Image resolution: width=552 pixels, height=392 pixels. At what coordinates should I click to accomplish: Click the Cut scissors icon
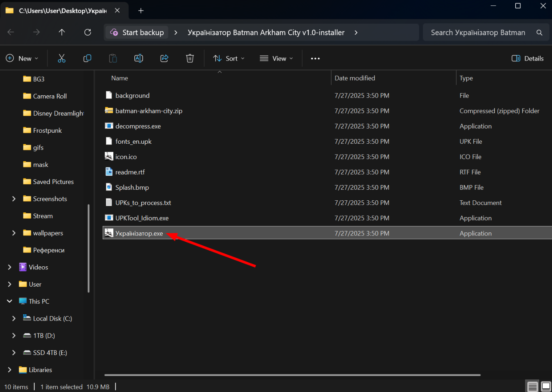62,58
